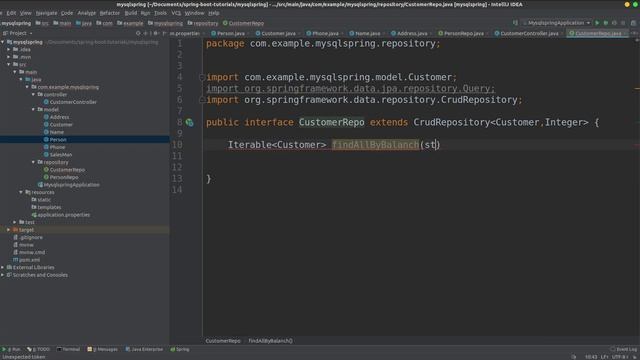The image size is (640, 360).
Task: Collapse the import block fold marker
Action: point(202,77)
